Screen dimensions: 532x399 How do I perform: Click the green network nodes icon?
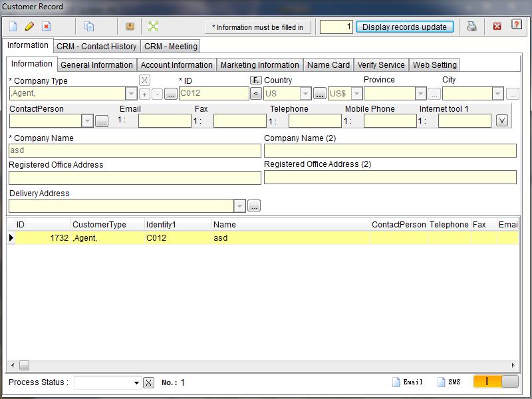154,27
